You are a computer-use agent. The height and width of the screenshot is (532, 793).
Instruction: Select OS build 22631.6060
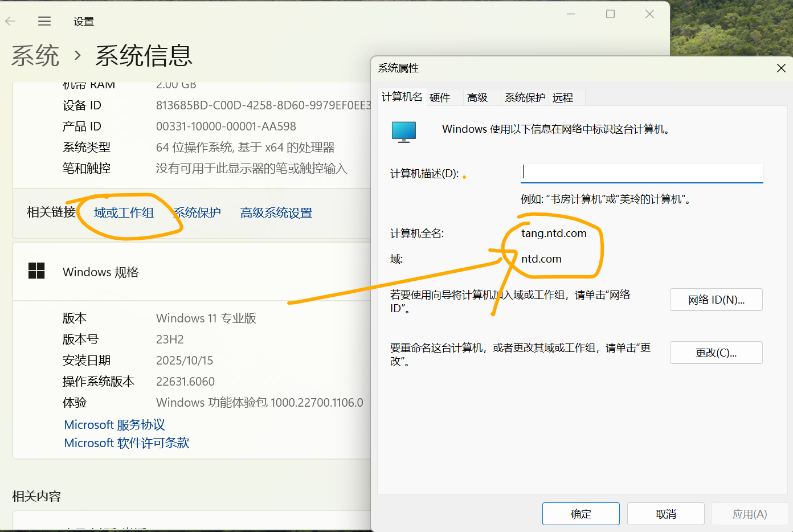click(185, 382)
